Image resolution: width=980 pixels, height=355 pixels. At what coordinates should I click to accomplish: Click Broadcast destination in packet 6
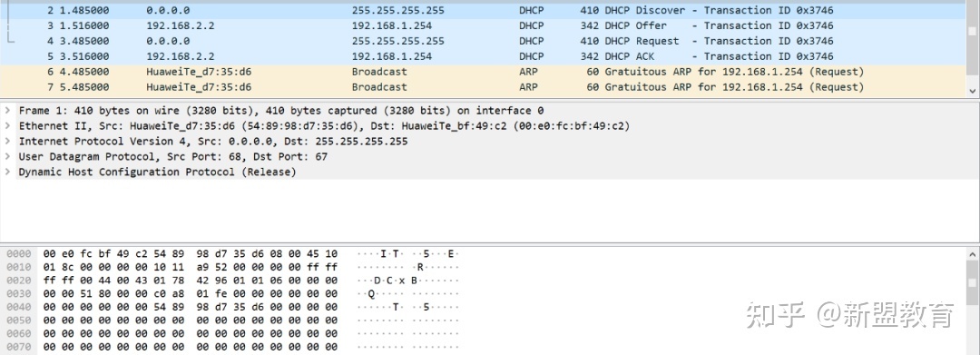click(x=379, y=72)
